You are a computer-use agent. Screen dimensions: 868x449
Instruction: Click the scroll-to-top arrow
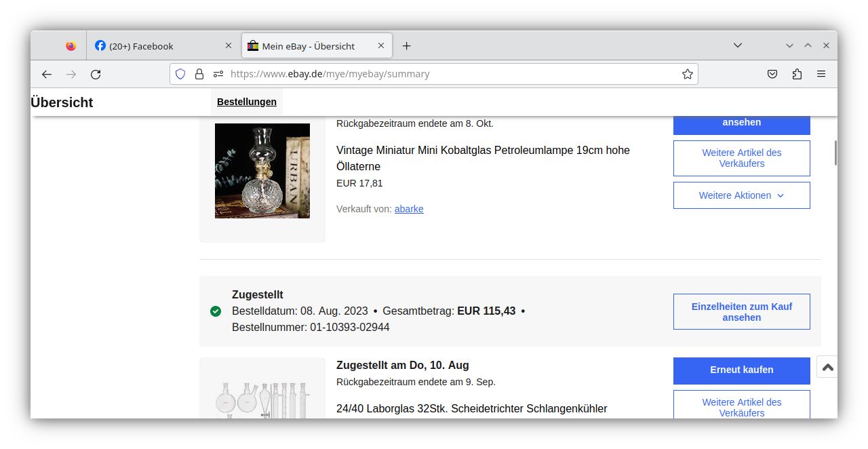[827, 366]
